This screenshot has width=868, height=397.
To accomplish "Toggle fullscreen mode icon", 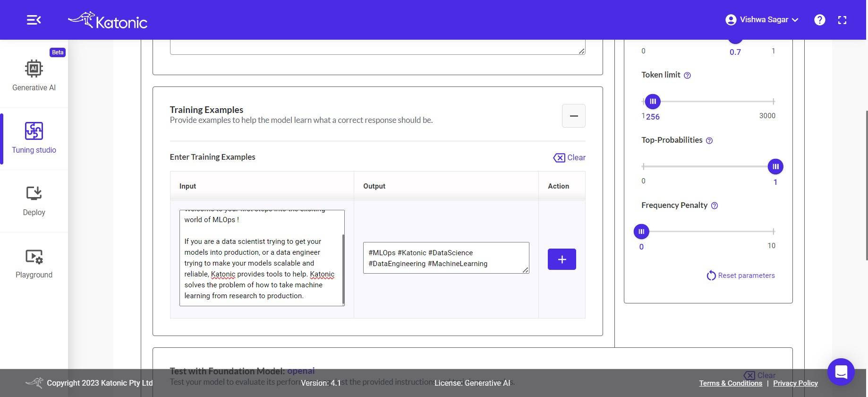I will pyautogui.click(x=842, y=20).
